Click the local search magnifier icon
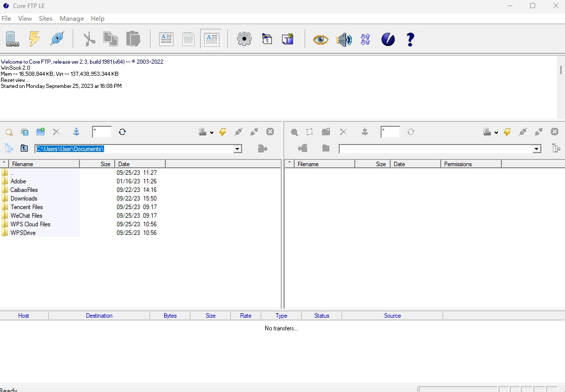565x392 pixels. [x=9, y=132]
